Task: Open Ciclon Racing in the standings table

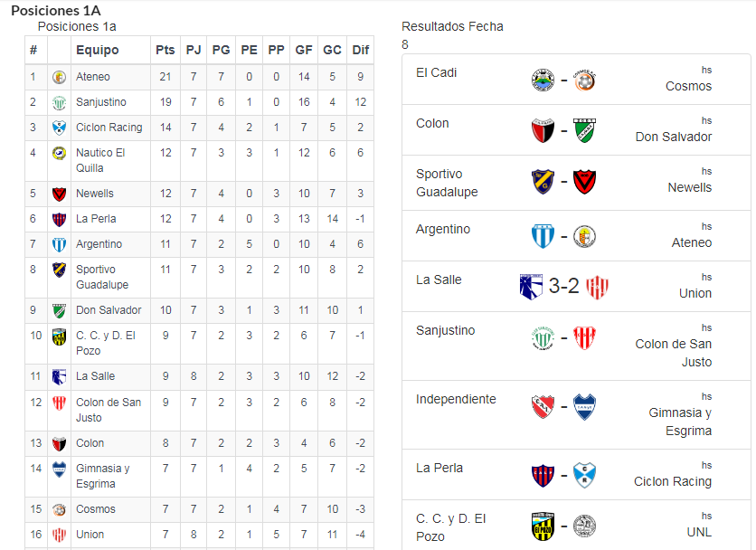Action: coord(109,128)
